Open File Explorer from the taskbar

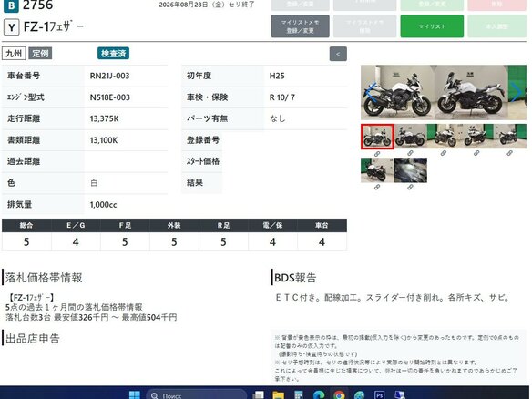[279, 395]
